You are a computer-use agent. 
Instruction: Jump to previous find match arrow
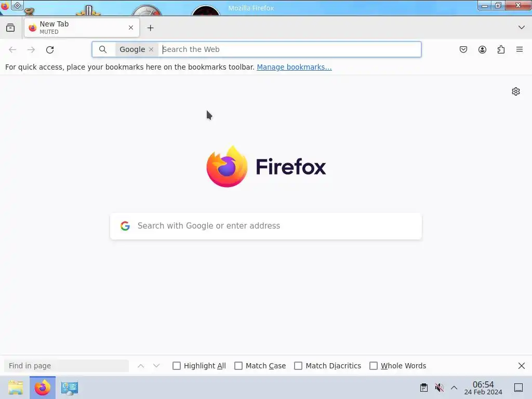[141, 366]
